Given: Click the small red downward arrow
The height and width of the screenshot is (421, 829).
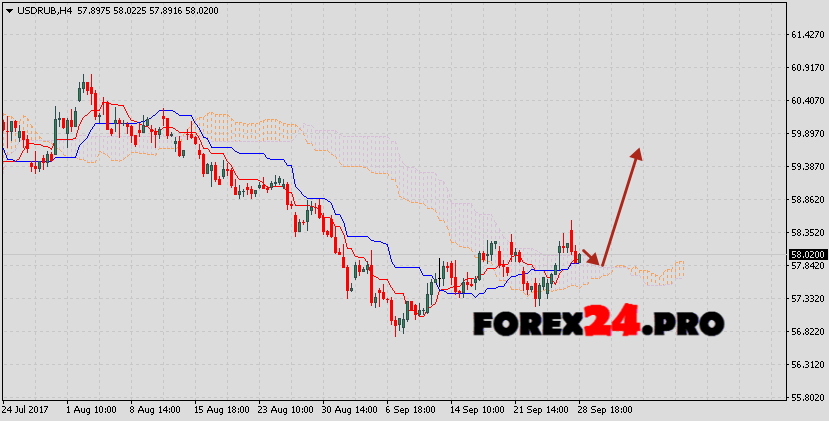Looking at the screenshot, I should pos(591,258).
